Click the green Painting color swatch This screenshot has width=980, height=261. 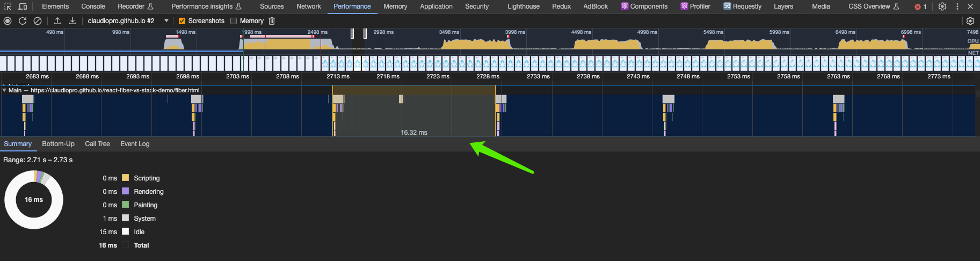[125, 205]
